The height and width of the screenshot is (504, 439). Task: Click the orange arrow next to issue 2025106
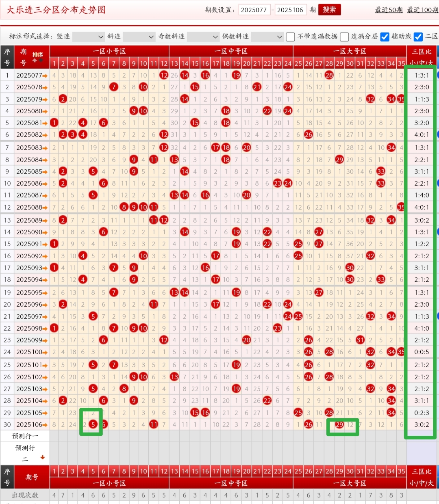tap(45, 425)
